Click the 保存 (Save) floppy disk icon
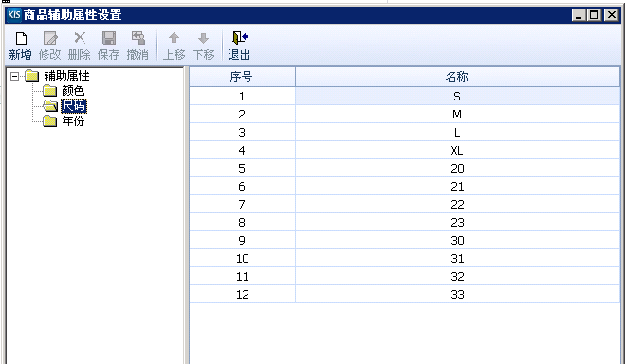This screenshot has height=364, width=625. 109,38
